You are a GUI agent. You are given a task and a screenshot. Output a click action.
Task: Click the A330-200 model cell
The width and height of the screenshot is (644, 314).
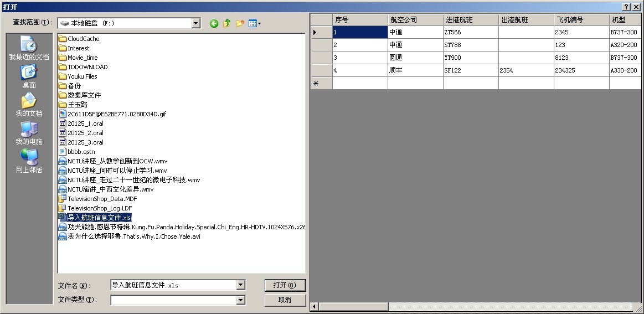click(626, 70)
